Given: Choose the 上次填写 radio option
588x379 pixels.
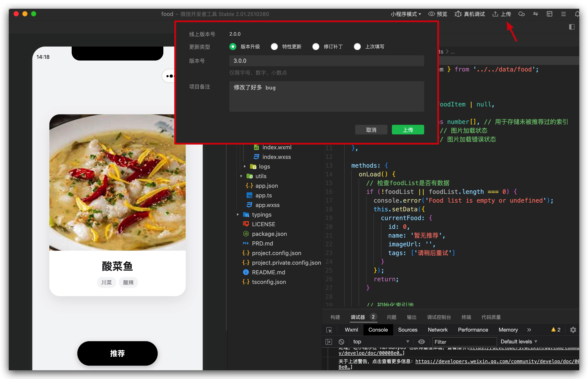Looking at the screenshot, I should (x=357, y=47).
